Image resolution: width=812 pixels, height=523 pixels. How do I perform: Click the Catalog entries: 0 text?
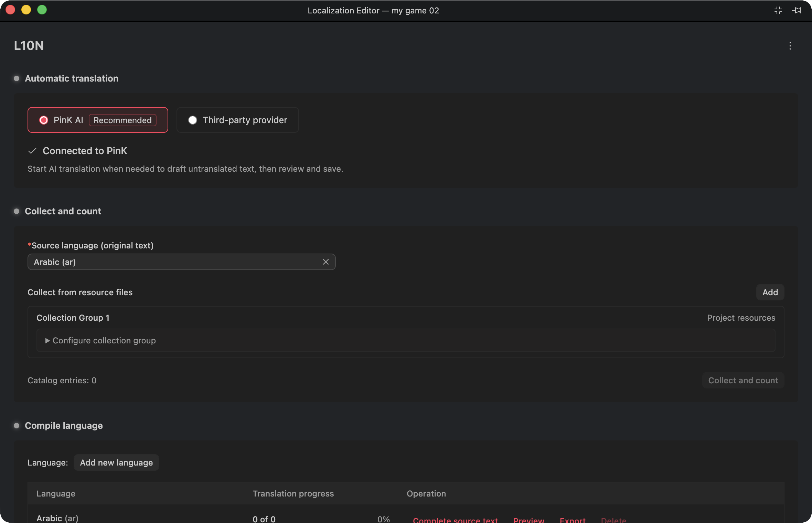[x=62, y=380]
